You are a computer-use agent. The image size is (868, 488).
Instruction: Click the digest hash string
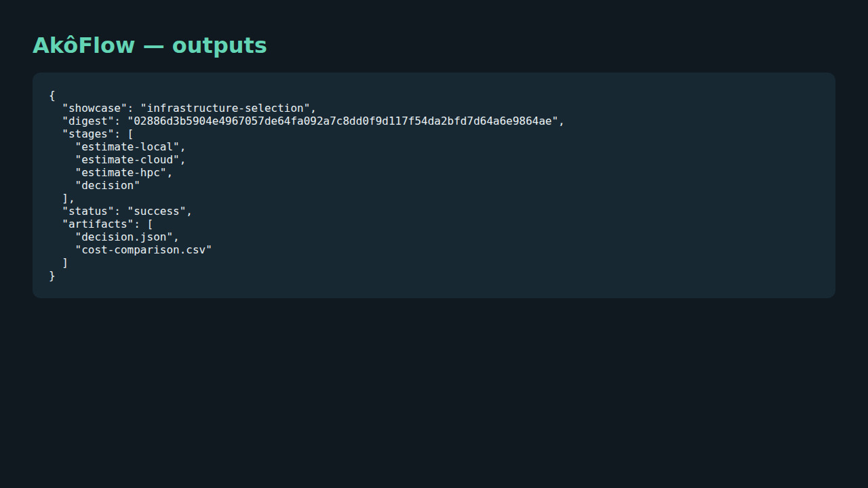(x=343, y=121)
